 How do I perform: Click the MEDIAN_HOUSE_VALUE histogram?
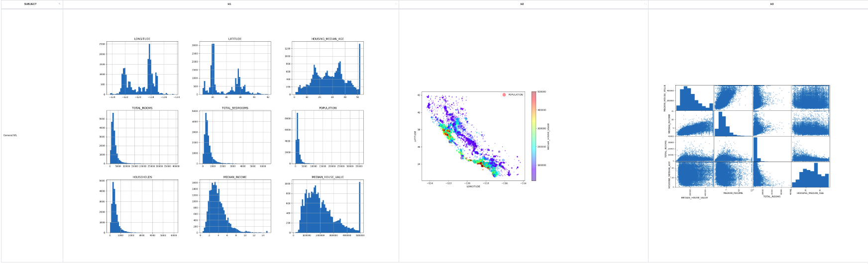coord(327,206)
